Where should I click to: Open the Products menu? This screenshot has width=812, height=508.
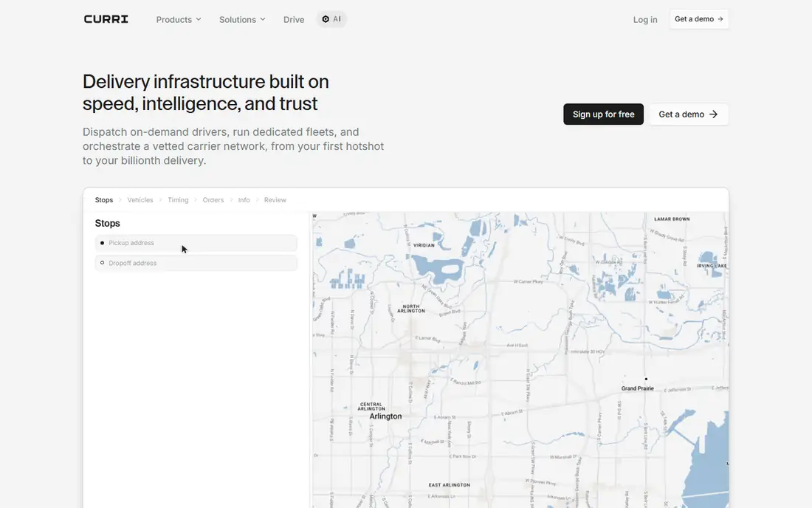[179, 20]
